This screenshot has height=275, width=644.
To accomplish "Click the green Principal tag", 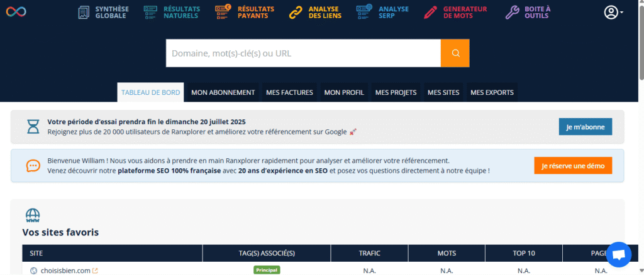I will [267, 270].
